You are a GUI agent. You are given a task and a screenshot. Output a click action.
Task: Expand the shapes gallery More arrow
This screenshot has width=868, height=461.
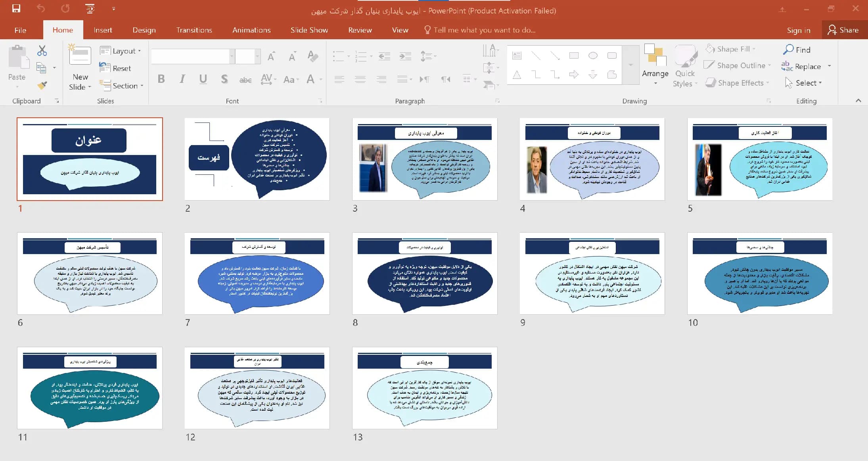pos(630,65)
